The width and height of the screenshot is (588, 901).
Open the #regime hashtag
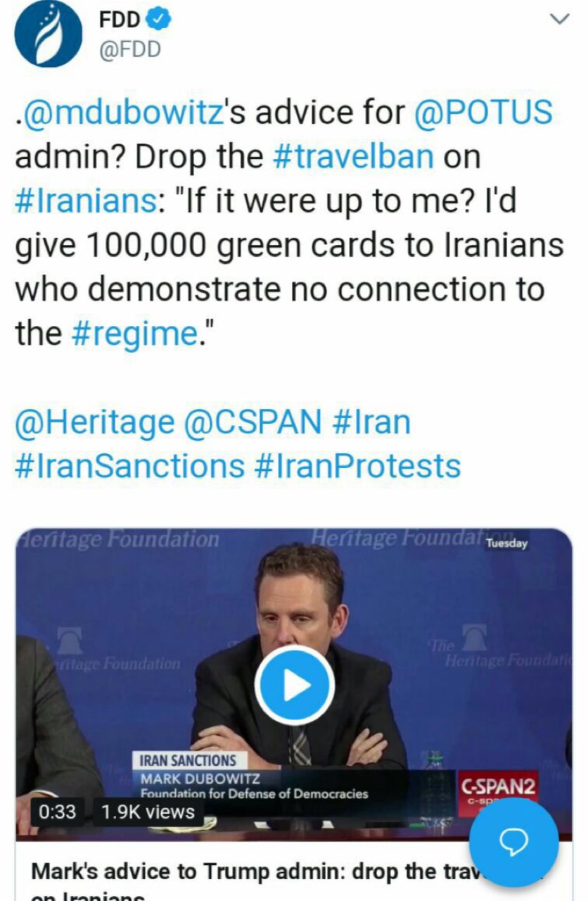(134, 333)
